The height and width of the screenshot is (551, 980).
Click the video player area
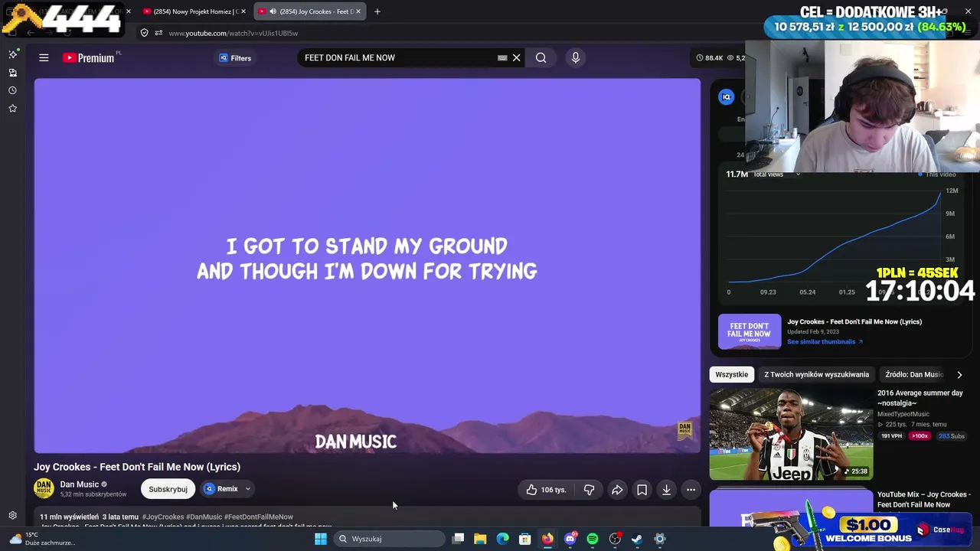click(367, 266)
